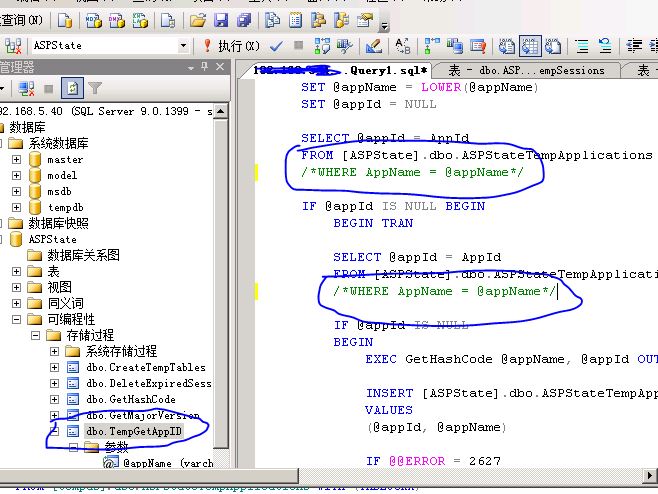Click the stop query execution square icon
This screenshot has height=494, width=658.
pyautogui.click(x=297, y=46)
